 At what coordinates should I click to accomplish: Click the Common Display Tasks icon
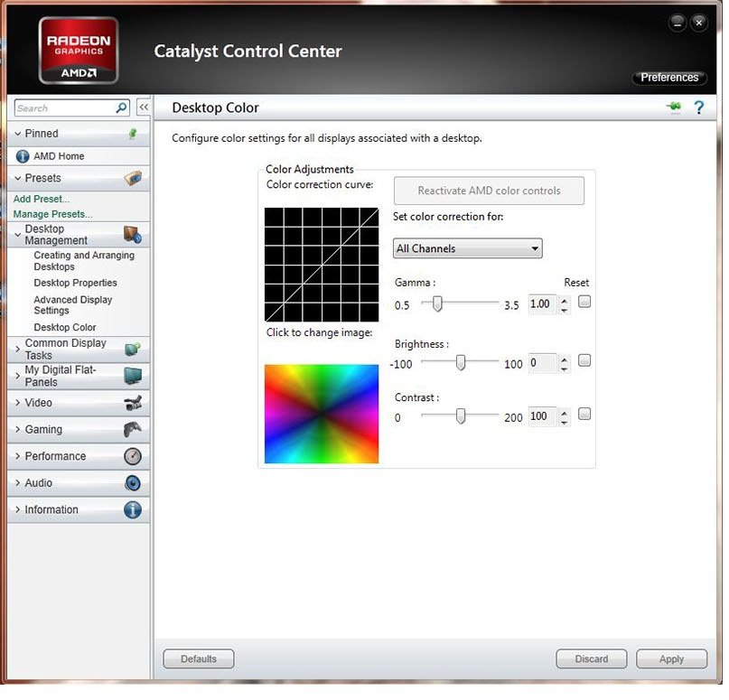pos(134,350)
